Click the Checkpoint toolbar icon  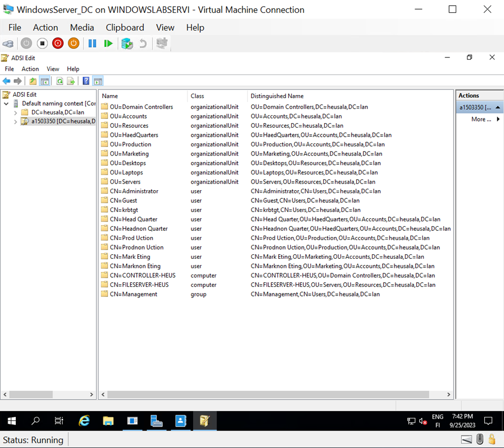(x=127, y=43)
